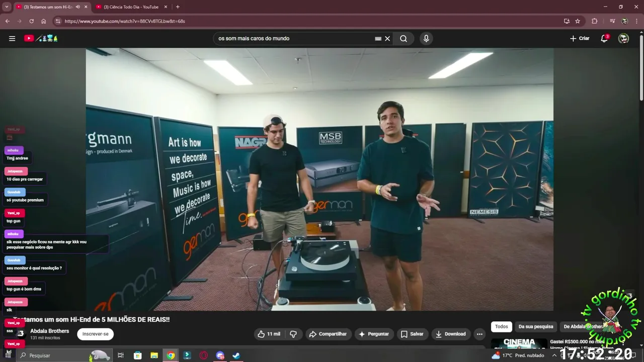Open the Home Cinema suggested video thumbnail
644x362 pixels.
click(519, 344)
